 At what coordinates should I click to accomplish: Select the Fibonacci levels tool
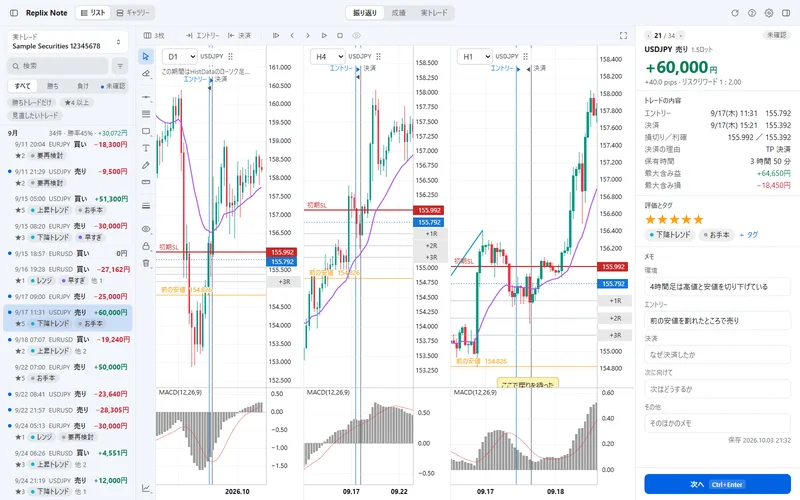(146, 114)
